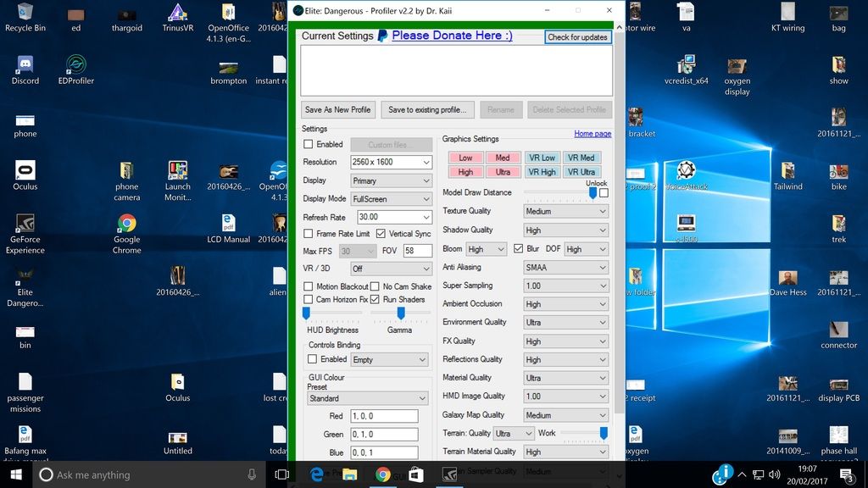
Task: Click the Cortana Ask me anything search box
Action: pyautogui.click(x=149, y=474)
